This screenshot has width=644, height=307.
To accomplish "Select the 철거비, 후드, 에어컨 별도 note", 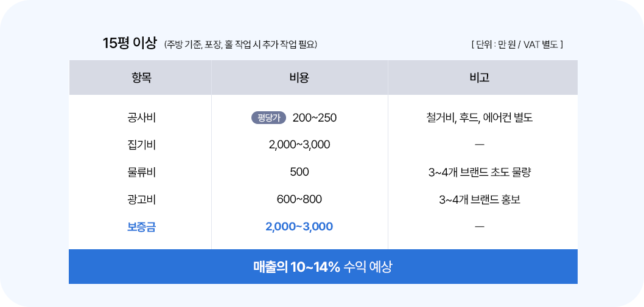I will [480, 118].
